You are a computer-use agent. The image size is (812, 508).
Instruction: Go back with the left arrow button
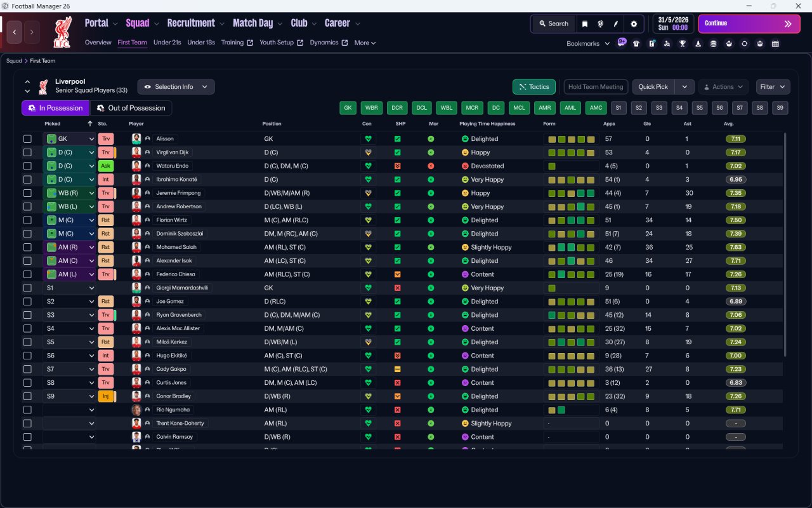15,31
